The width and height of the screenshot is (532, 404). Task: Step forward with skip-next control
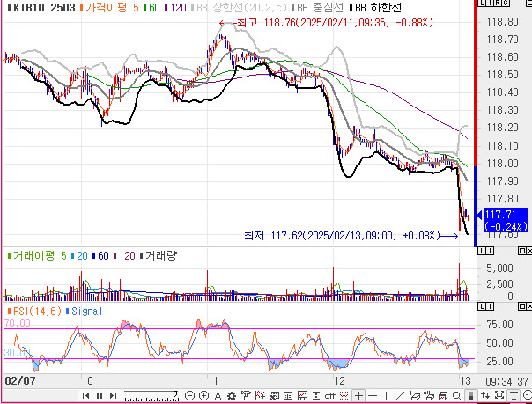[x=113, y=395]
